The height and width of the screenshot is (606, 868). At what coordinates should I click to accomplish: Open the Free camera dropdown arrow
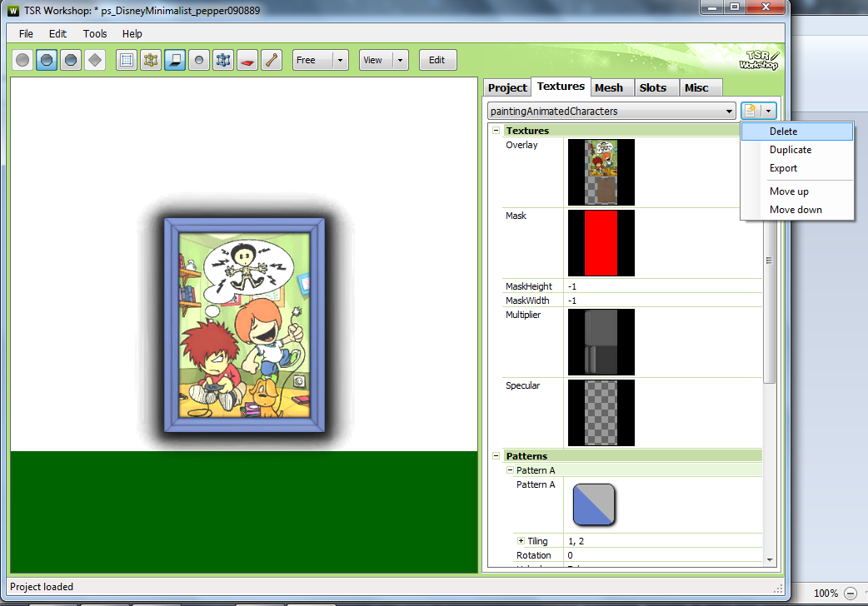coord(341,60)
